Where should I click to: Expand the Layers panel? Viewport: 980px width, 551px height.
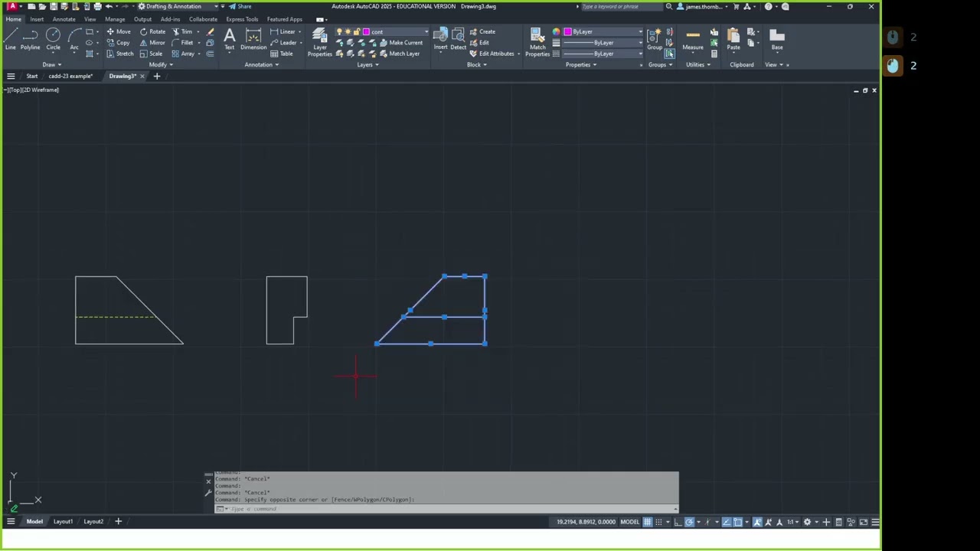coord(367,64)
